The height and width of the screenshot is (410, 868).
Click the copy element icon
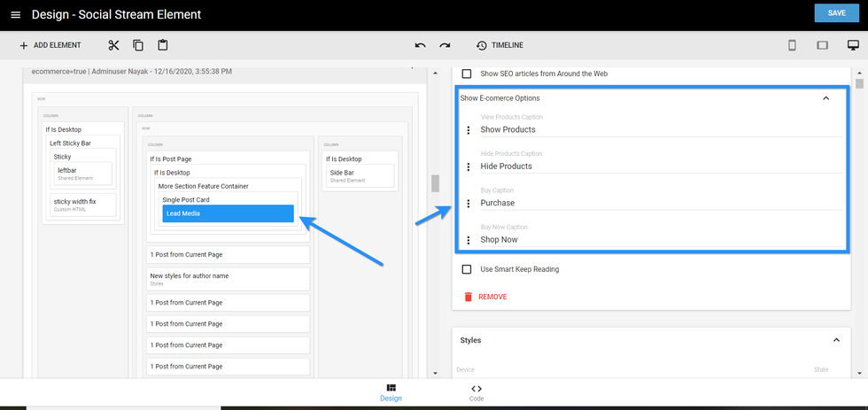coord(138,45)
